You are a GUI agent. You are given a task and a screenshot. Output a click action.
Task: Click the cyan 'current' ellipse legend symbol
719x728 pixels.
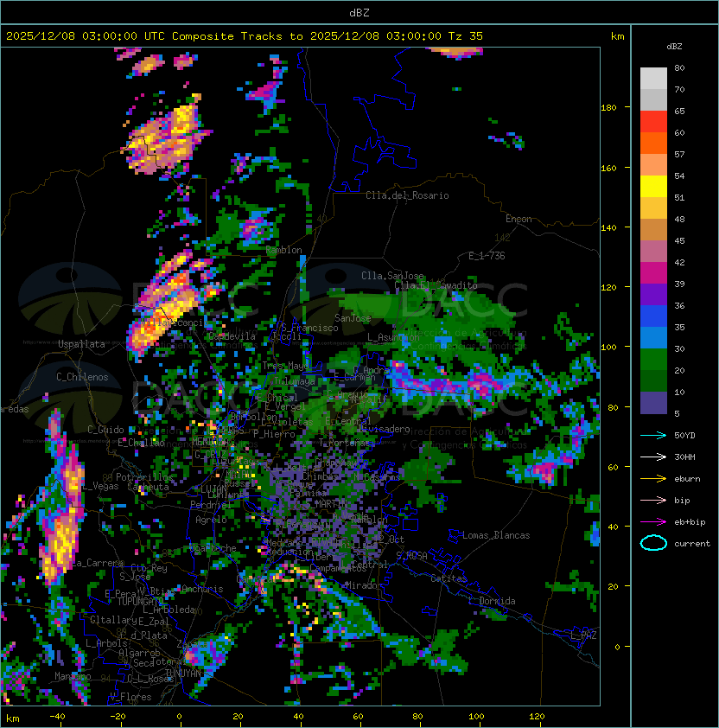pos(653,543)
